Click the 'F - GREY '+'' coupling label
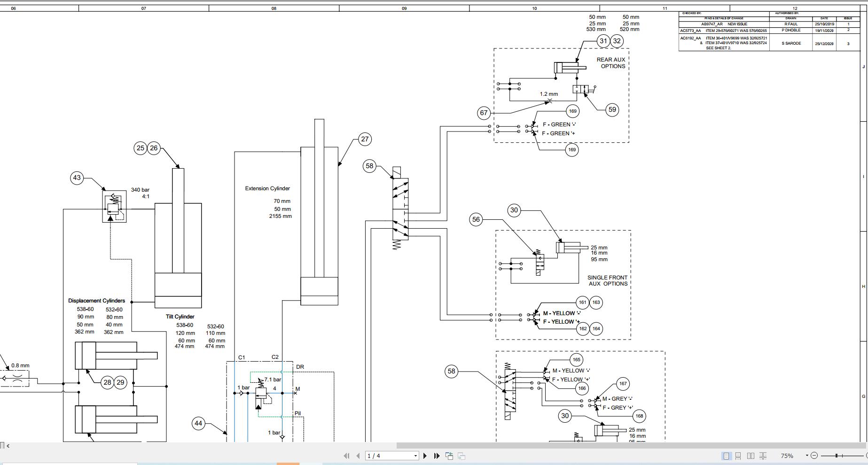Screen dimensions: 868x465 click(618, 408)
